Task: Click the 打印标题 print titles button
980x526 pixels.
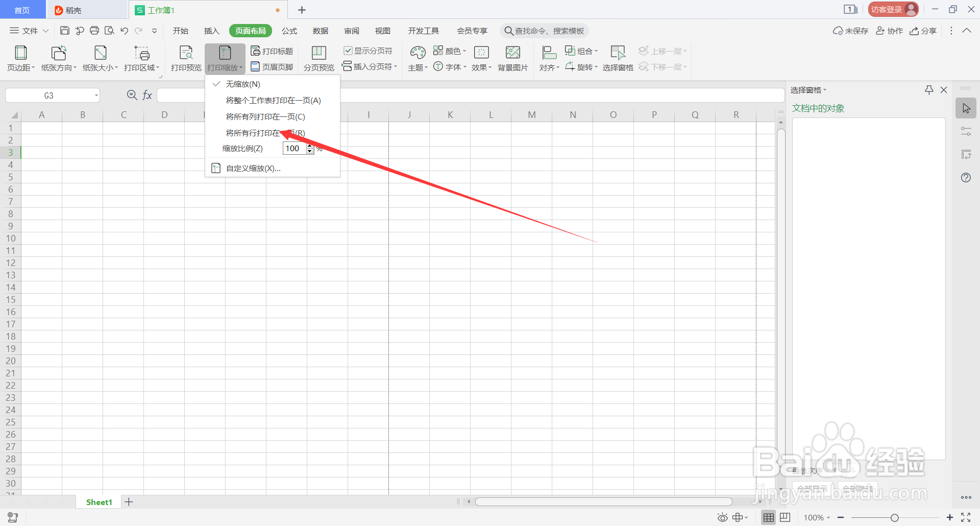Action: [272, 51]
